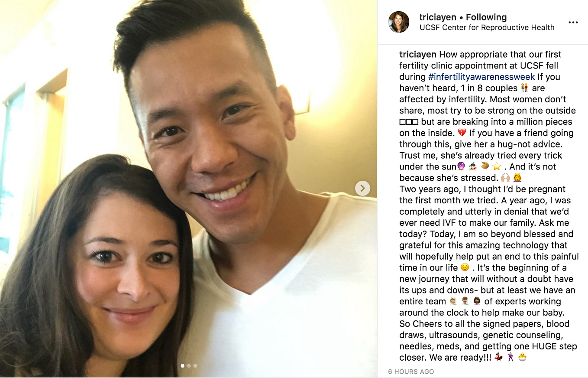Click the red dress dancer emoji
588x378 pixels.
point(498,358)
